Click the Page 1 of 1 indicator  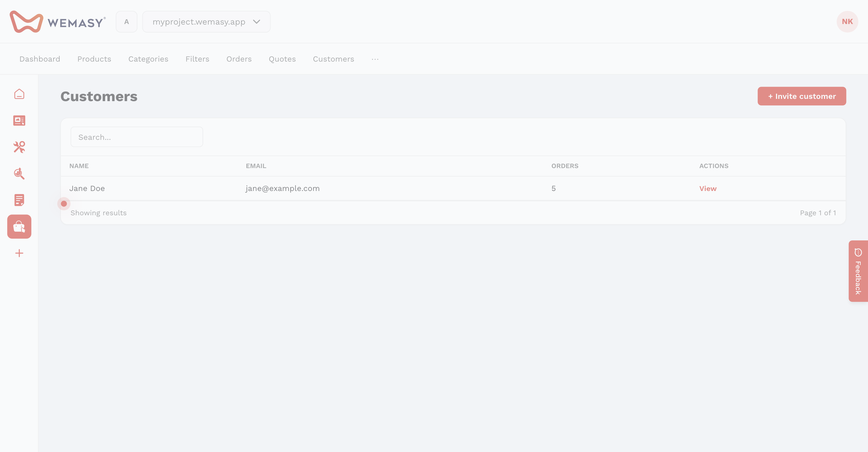pyautogui.click(x=818, y=213)
